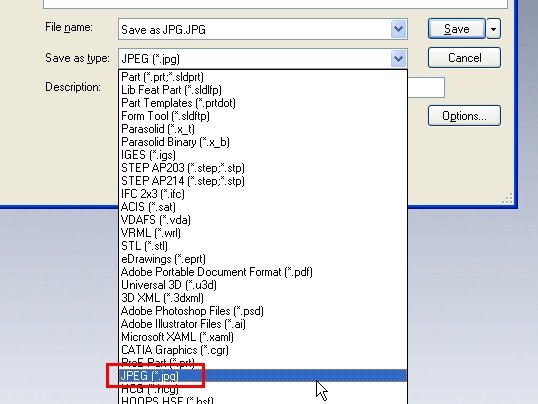Select highlighted JPEG (*.jpg) list entry
This screenshot has width=538, height=404.
pyautogui.click(x=263, y=376)
